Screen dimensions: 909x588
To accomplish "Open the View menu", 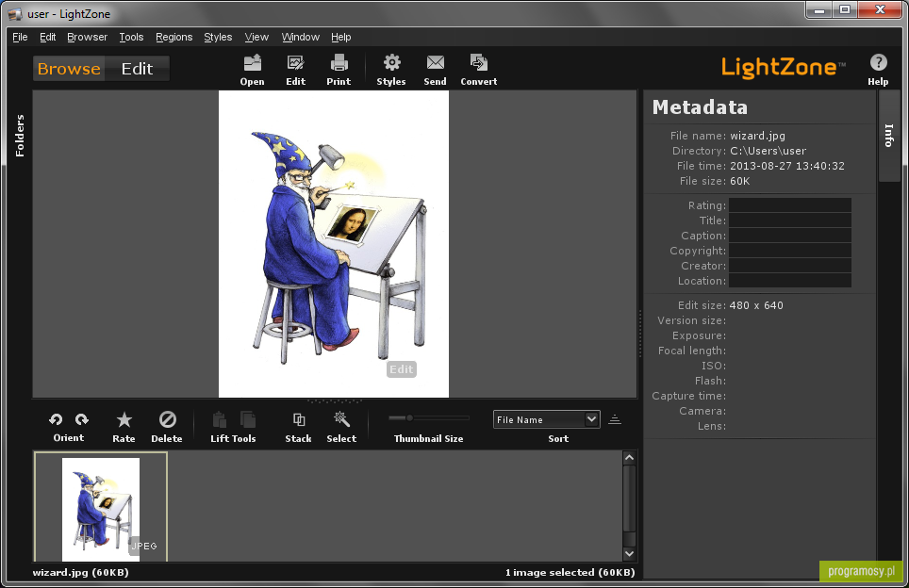I will 256,37.
